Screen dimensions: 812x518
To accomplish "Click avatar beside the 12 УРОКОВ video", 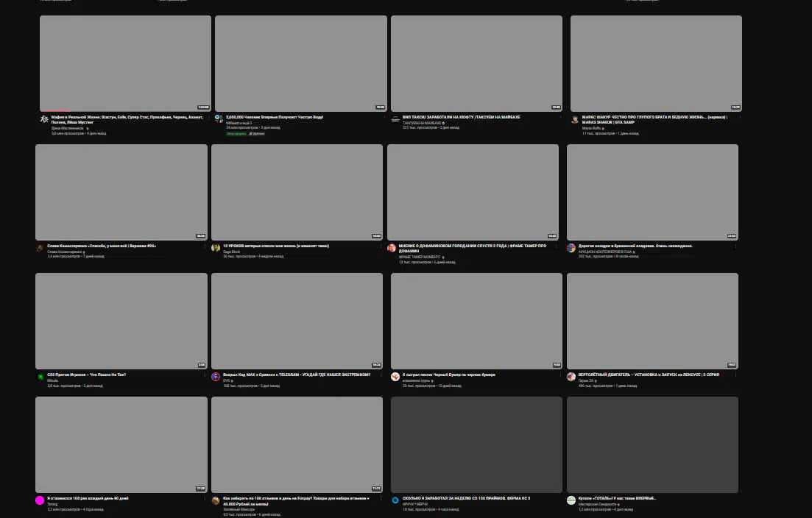I will (216, 248).
